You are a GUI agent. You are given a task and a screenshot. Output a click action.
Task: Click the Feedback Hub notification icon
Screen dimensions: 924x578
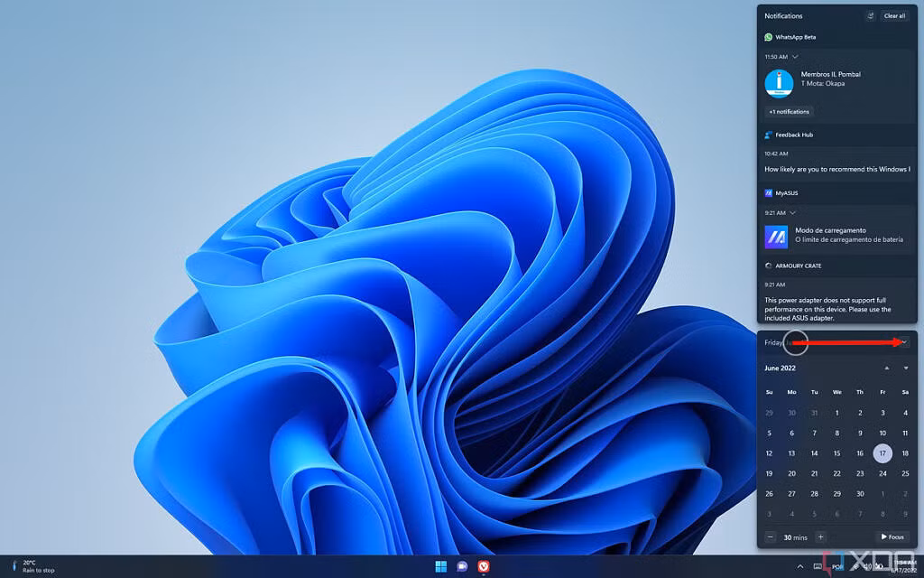click(x=769, y=135)
